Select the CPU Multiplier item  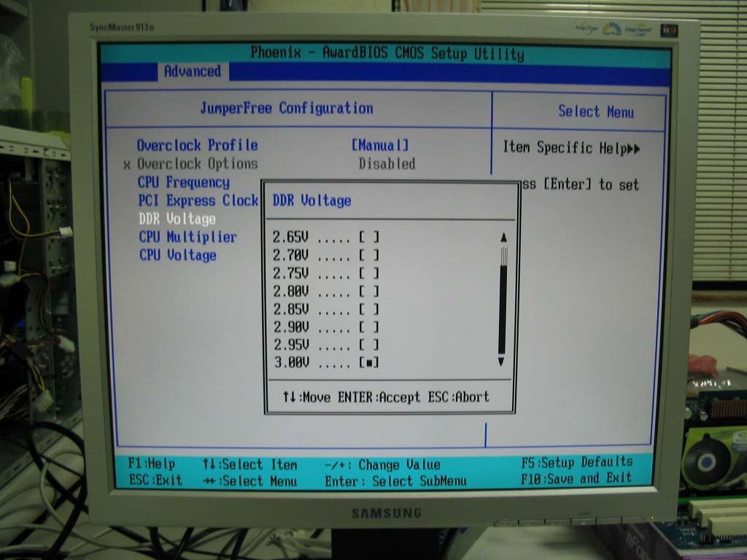point(187,237)
